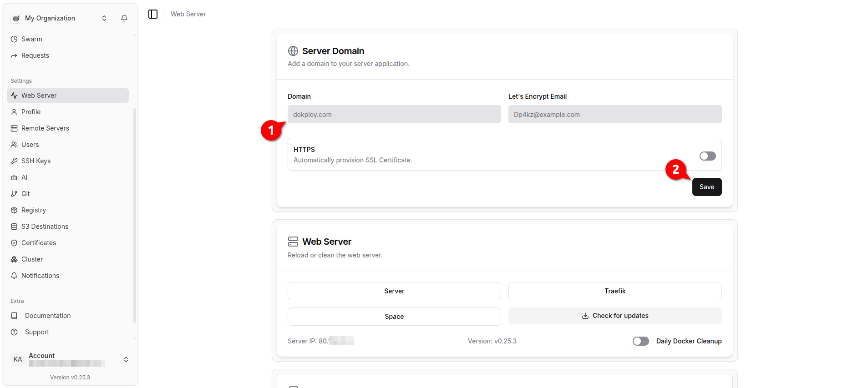Click the Certificates shield icon
868x388 pixels.
14,243
